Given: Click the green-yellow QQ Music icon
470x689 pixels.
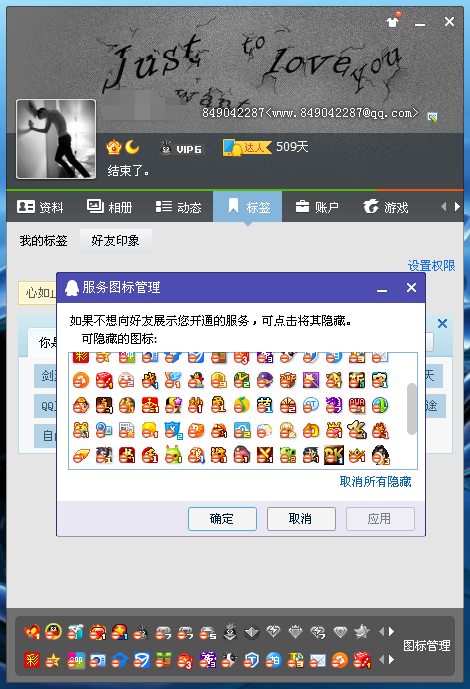Looking at the screenshot, I should point(242,405).
